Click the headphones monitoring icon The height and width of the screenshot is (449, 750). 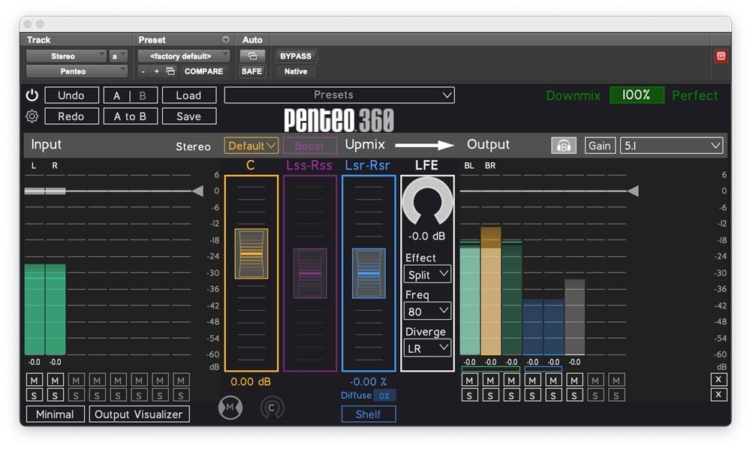point(563,146)
